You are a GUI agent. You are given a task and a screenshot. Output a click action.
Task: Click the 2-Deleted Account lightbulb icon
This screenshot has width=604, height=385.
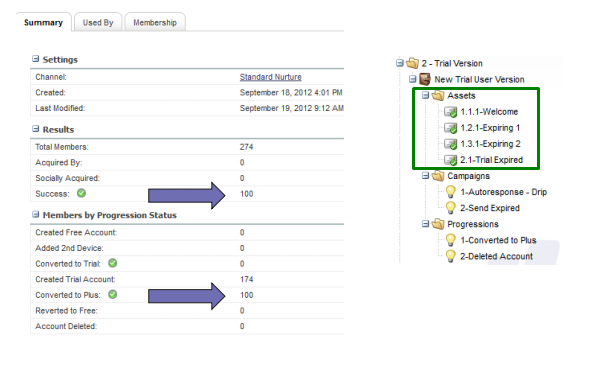[450, 256]
